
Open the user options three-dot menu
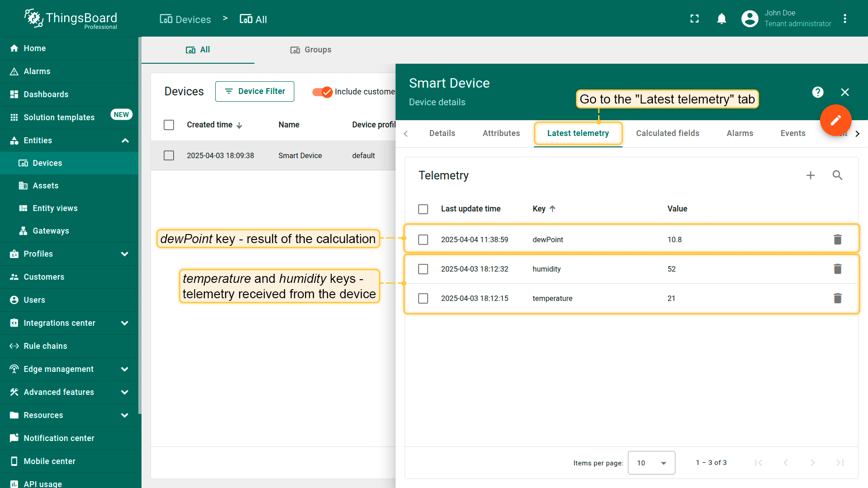click(x=844, y=19)
